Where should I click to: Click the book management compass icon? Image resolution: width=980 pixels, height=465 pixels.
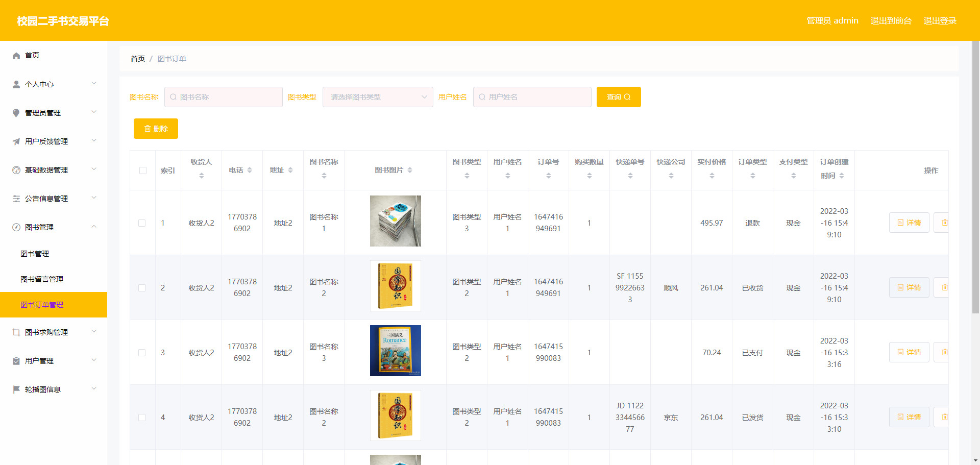point(16,227)
